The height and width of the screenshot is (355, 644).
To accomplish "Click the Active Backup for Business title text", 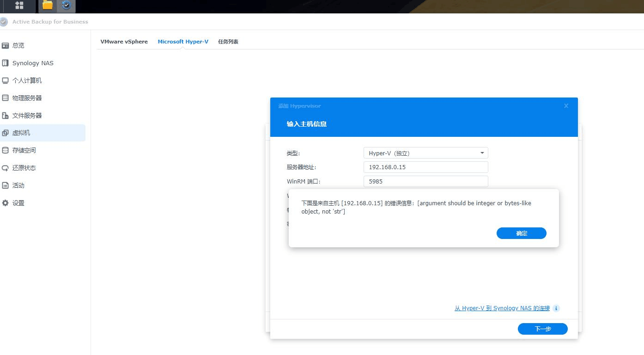I will pyautogui.click(x=50, y=22).
